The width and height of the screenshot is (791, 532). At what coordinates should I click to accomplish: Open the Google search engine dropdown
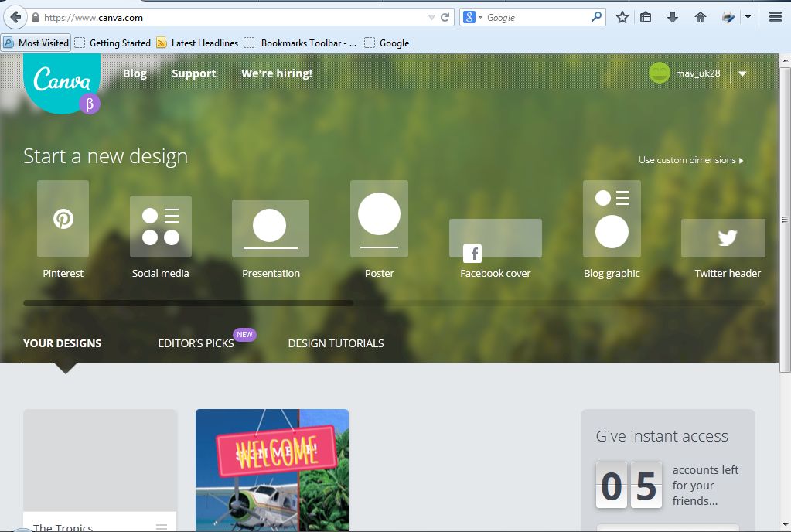(472, 17)
